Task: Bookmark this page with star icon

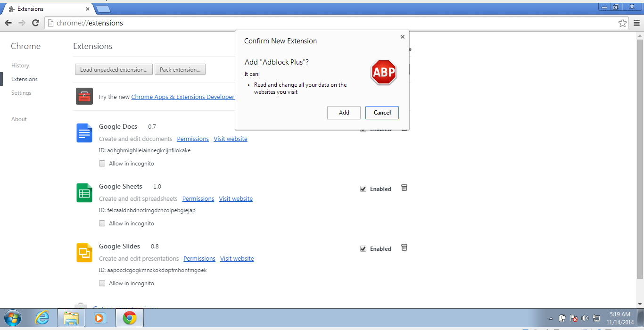Action: tap(622, 23)
